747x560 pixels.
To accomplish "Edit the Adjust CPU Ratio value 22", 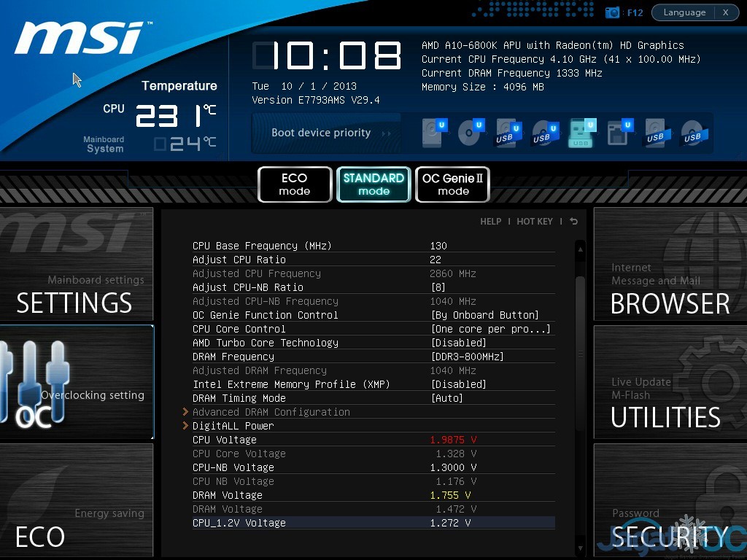I will (436, 260).
